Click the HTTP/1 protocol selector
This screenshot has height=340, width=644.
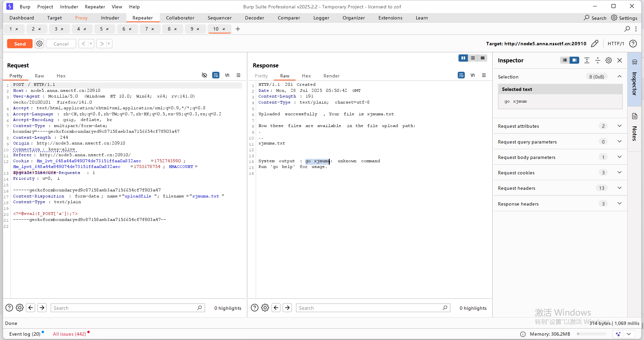pyautogui.click(x=616, y=44)
